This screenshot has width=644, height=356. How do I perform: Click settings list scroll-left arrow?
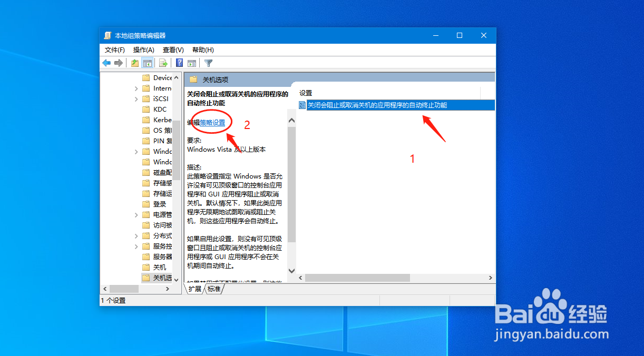[x=301, y=278]
